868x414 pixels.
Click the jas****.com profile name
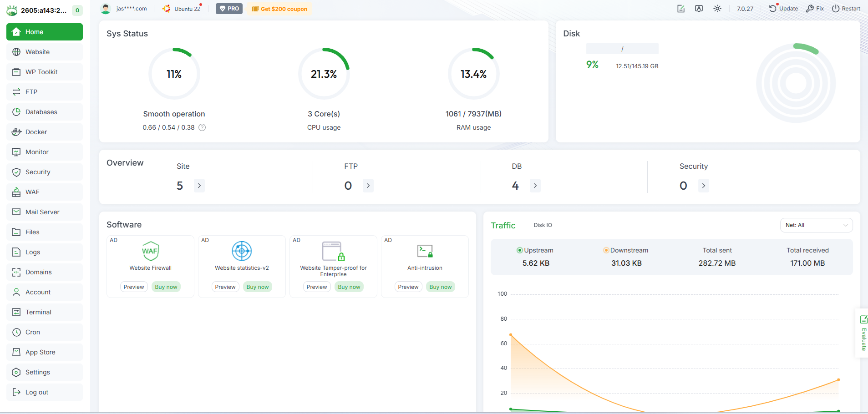click(x=131, y=8)
